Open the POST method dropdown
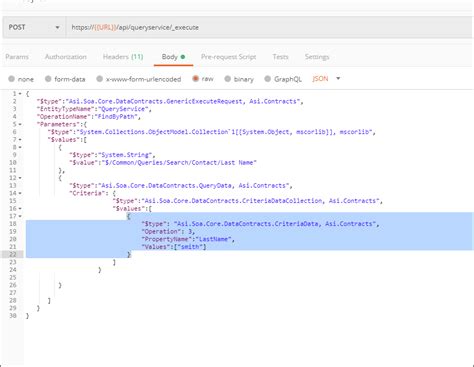 [34, 27]
